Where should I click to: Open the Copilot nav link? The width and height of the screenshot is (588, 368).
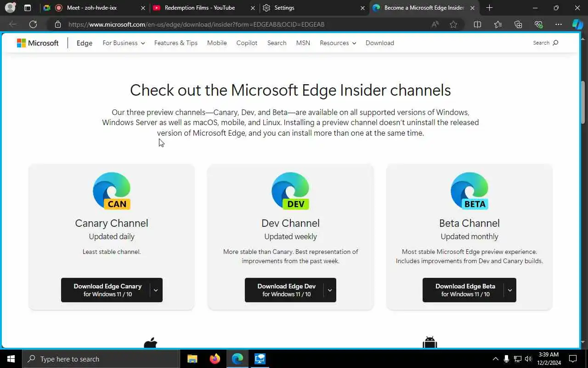[x=247, y=43]
